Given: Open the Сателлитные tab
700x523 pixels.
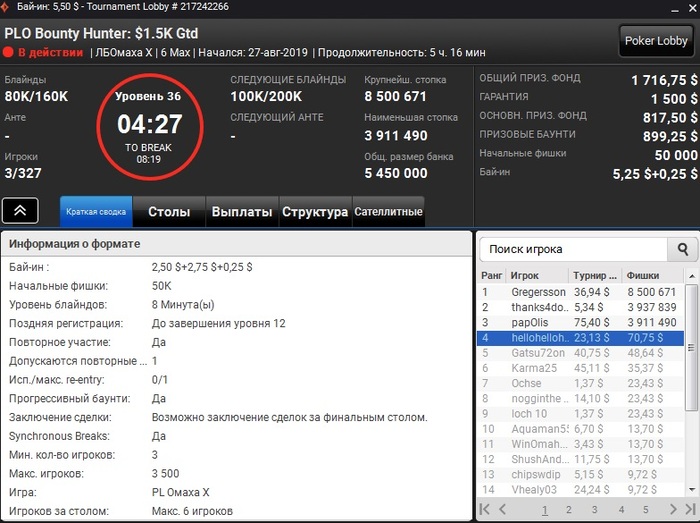Looking at the screenshot, I should point(388,212).
